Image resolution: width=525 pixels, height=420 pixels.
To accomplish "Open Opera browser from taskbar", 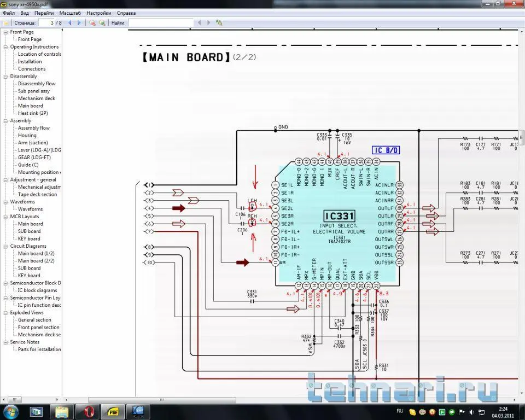I will click(x=88, y=412).
